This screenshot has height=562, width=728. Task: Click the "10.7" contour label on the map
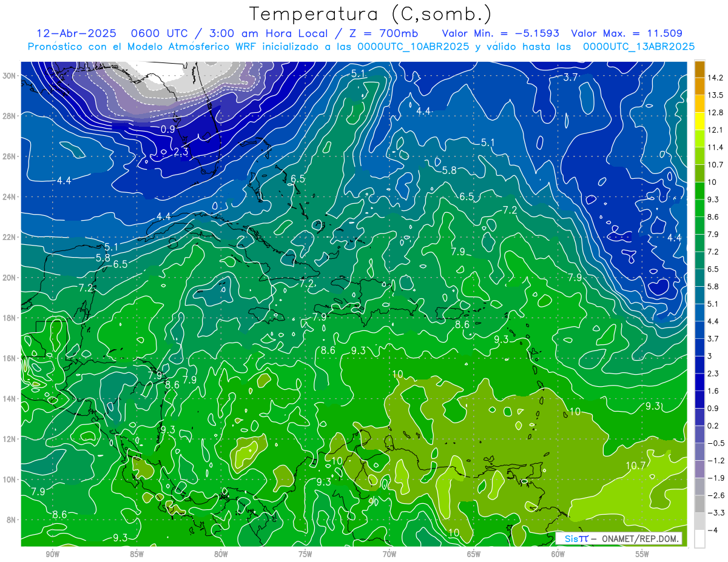pyautogui.click(x=635, y=466)
